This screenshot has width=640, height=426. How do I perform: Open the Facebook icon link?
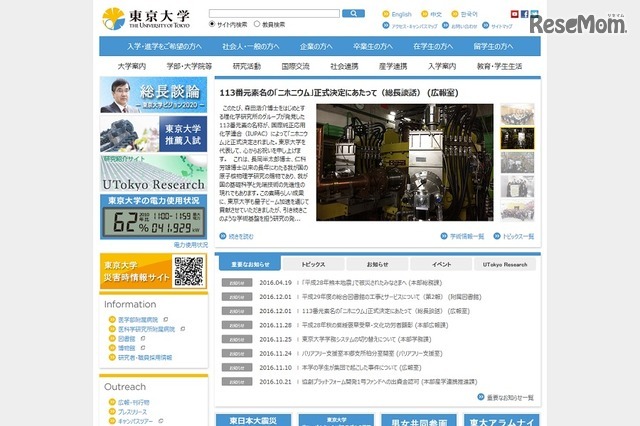(524, 14)
